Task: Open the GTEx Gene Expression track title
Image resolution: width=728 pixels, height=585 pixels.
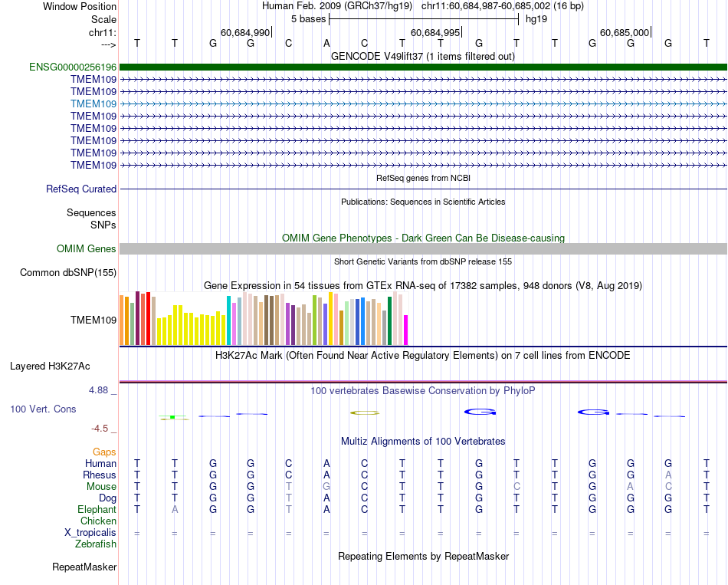Action: click(x=423, y=286)
